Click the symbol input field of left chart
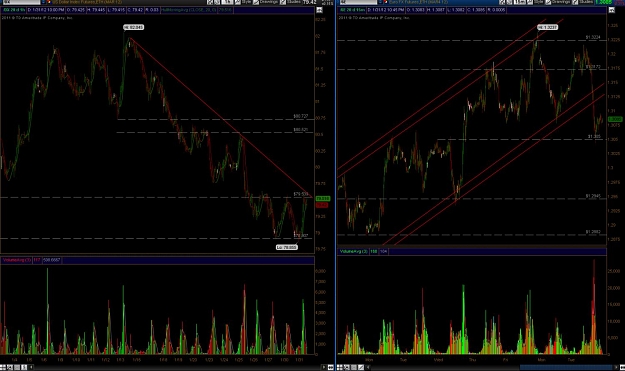 [21, 2]
